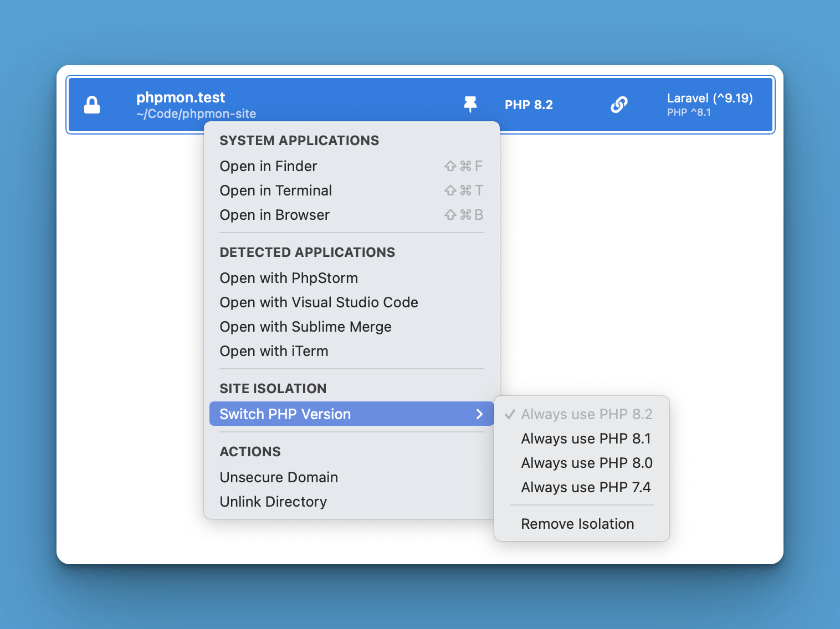Select the phpmon.test site name
Viewport: 840px width, 629px height.
181,97
